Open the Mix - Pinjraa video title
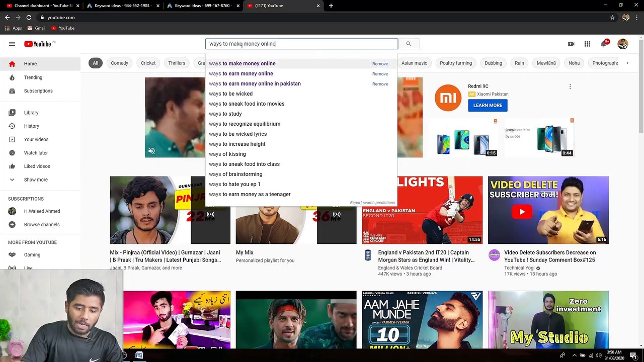The height and width of the screenshot is (362, 644). point(166,256)
